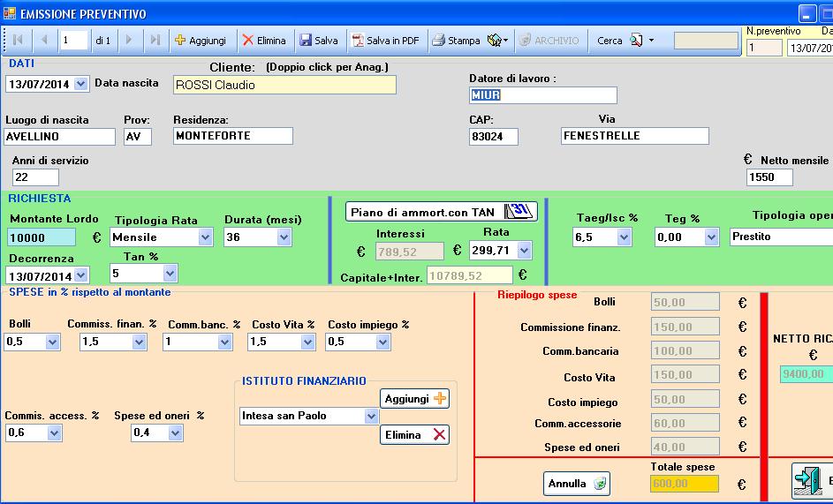Open the Taeg/Isc % dropdown
Viewport: 833px width, 504px height.
[x=625, y=237]
